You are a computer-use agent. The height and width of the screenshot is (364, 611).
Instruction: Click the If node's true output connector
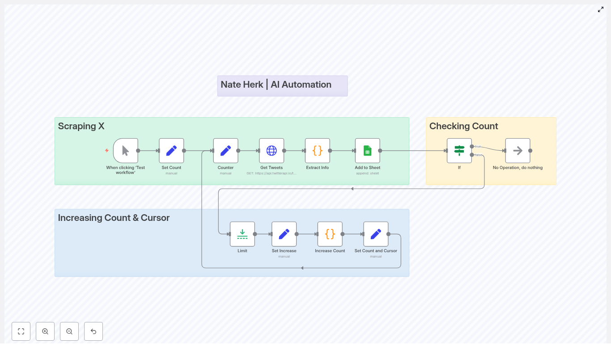pyautogui.click(x=472, y=146)
